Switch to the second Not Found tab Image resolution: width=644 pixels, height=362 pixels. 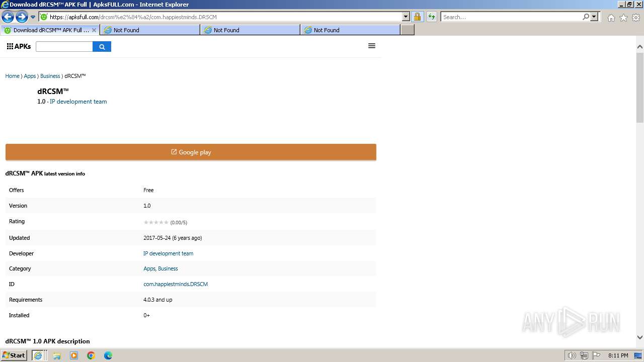pyautogui.click(x=250, y=30)
